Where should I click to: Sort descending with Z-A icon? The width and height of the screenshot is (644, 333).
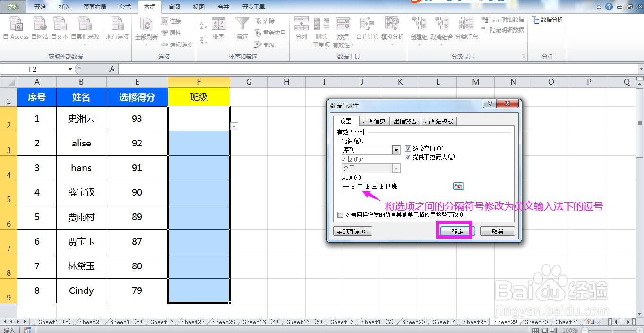(x=204, y=41)
